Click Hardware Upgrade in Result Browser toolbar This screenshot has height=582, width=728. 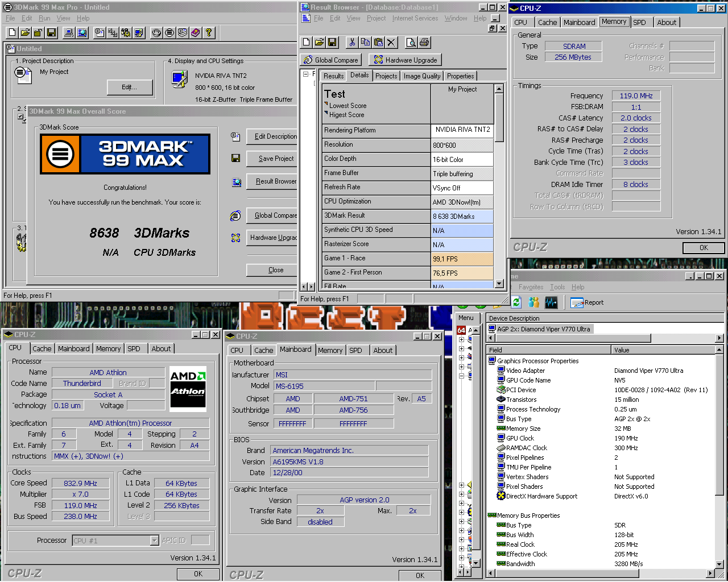click(x=406, y=60)
